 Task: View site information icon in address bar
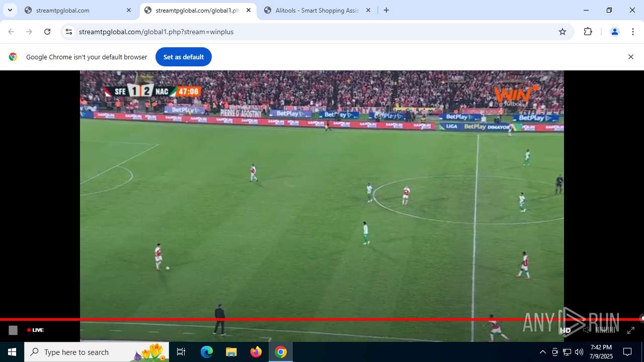69,32
